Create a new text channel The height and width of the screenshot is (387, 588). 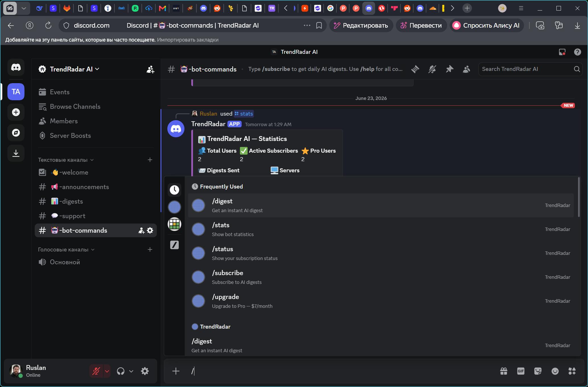150,160
